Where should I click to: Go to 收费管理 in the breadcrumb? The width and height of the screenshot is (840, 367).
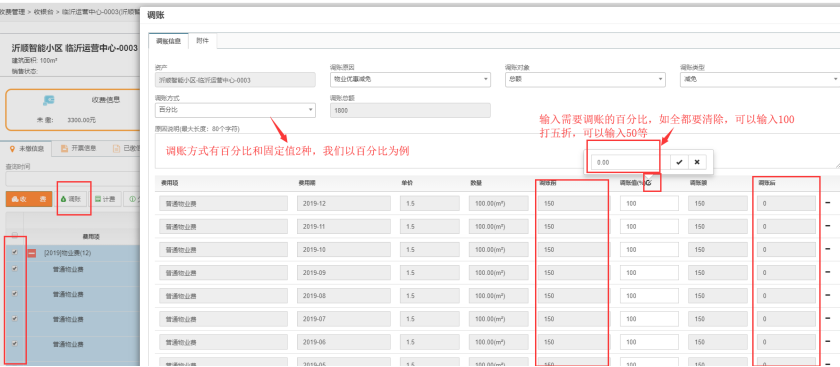[12, 11]
